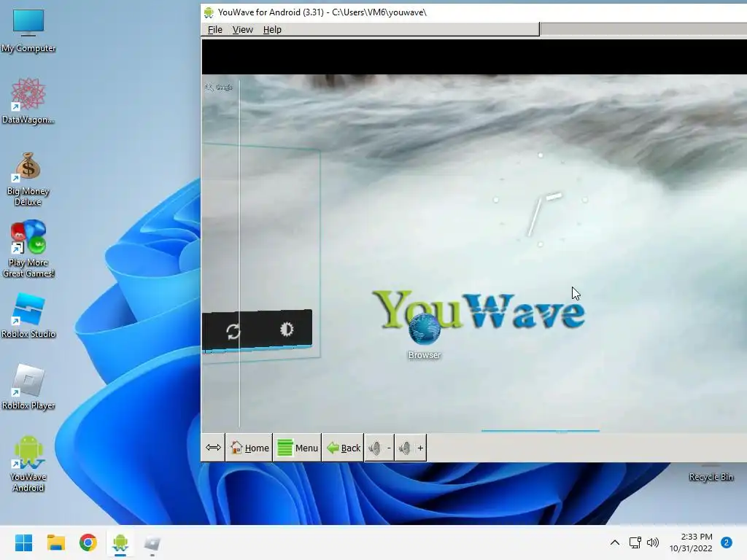Click the network icon in system tray

point(635,542)
